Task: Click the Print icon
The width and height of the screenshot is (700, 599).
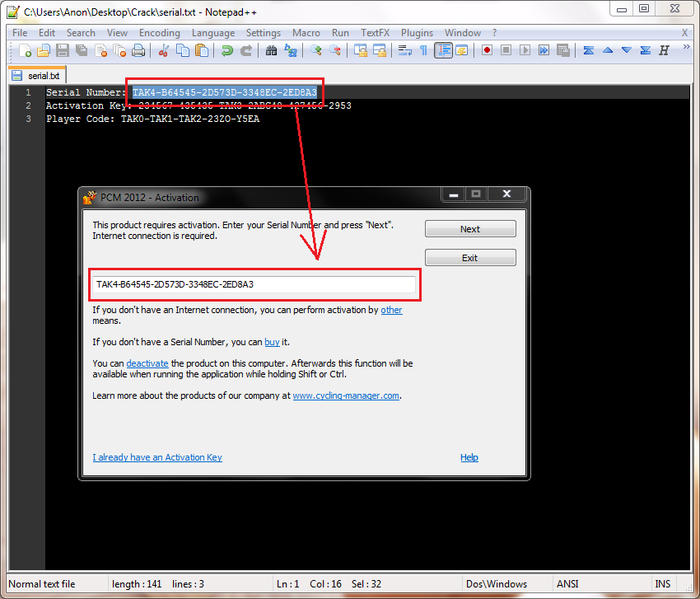Action: pyautogui.click(x=138, y=50)
